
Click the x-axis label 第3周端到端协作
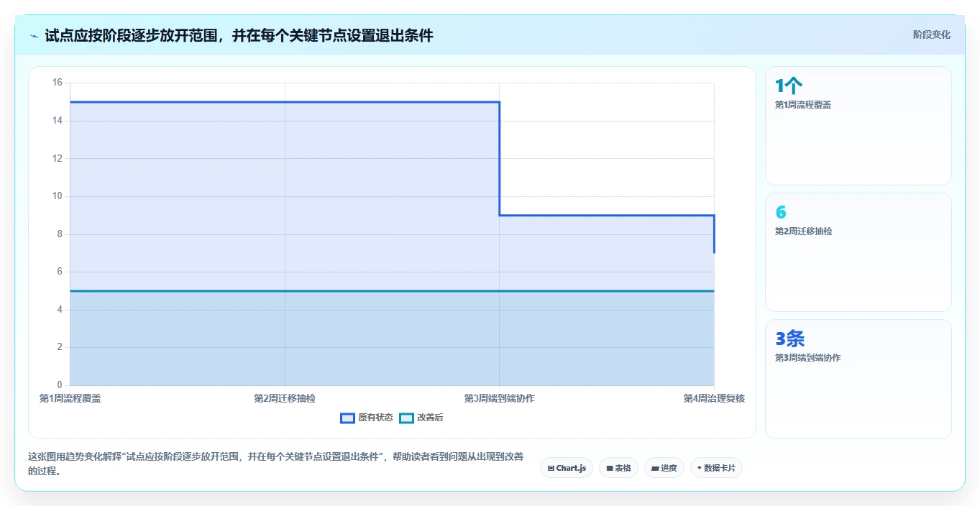pos(499,398)
